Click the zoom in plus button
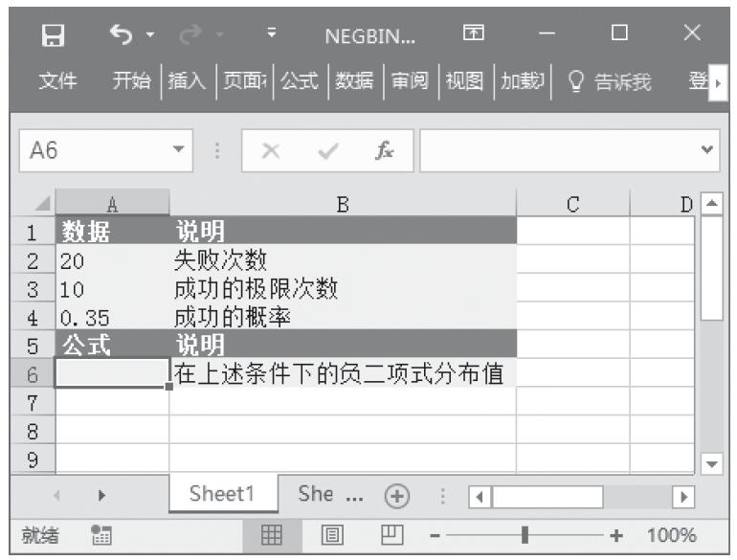Image resolution: width=737 pixels, height=560 pixels. [615, 535]
